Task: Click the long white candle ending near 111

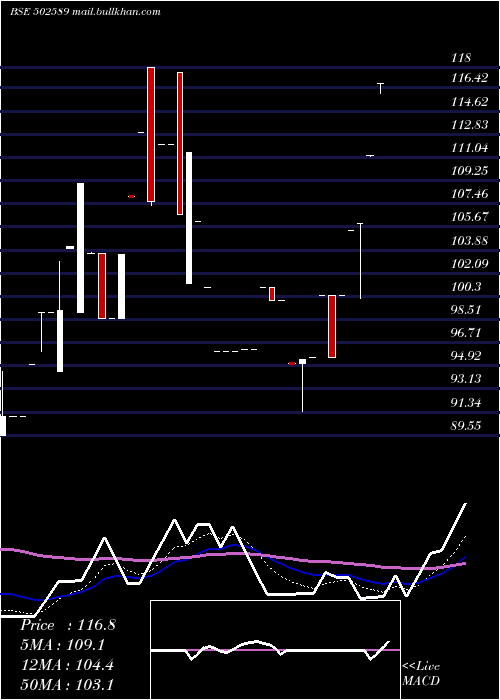Action: click(189, 218)
